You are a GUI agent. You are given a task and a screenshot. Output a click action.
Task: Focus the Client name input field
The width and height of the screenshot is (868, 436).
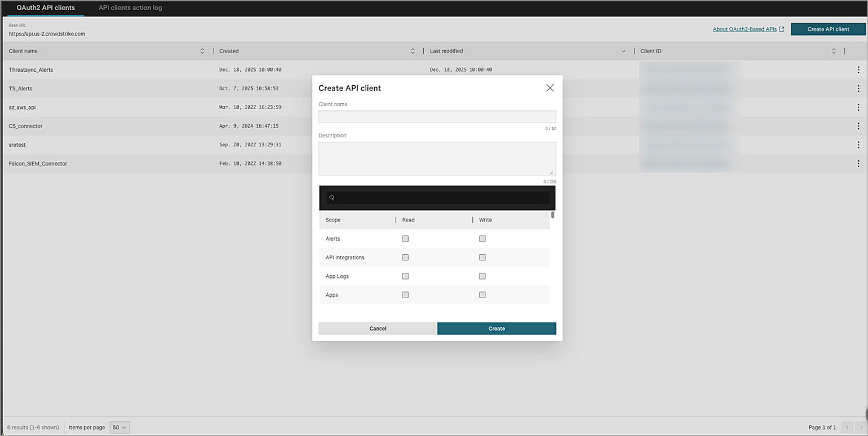click(437, 116)
